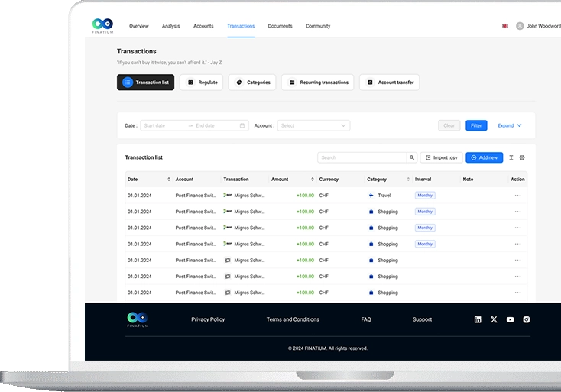
Task: Click Import .csv button
Action: 442,157
